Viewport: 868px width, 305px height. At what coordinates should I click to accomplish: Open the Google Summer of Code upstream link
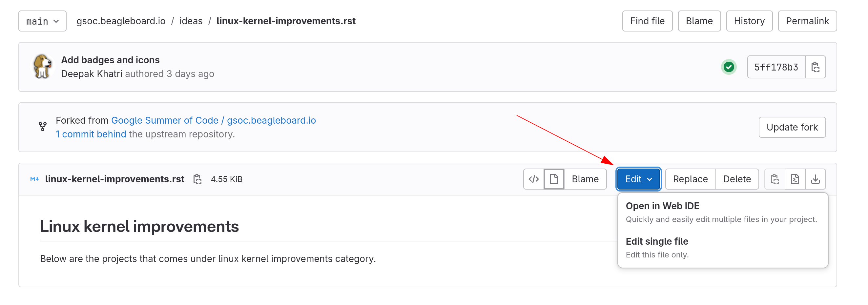[213, 121]
